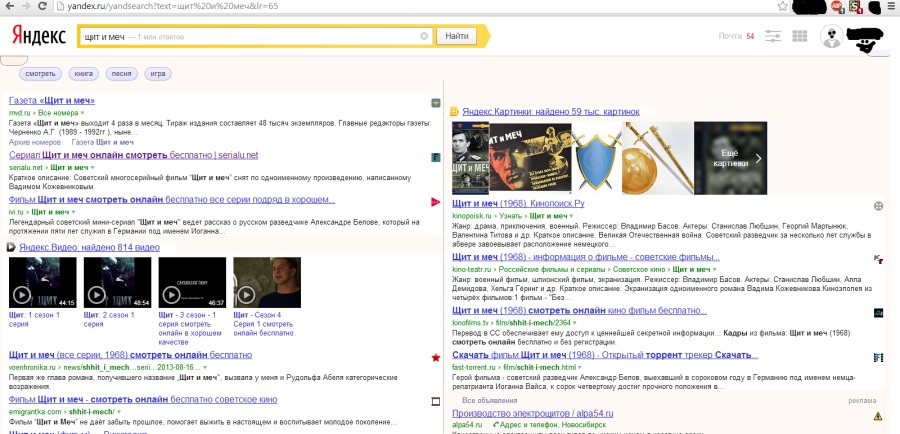Open Yandex services grid icon
The image size is (900, 434).
point(800,36)
